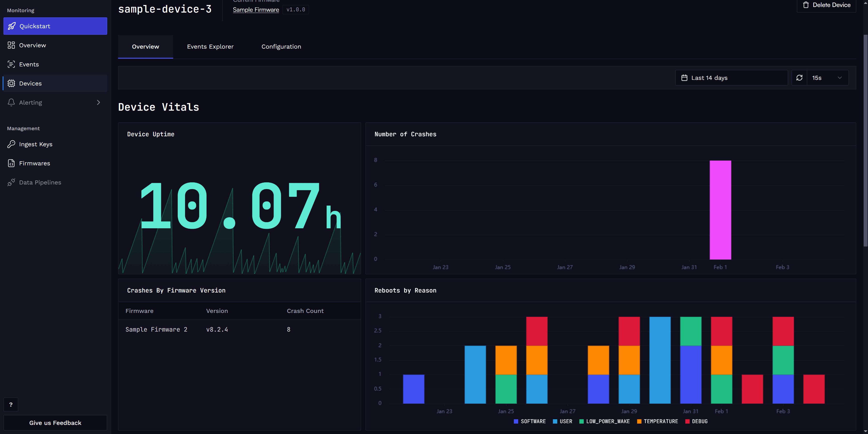868x434 pixels.
Task: Click the Ingest Keys key icon
Action: pos(11,144)
